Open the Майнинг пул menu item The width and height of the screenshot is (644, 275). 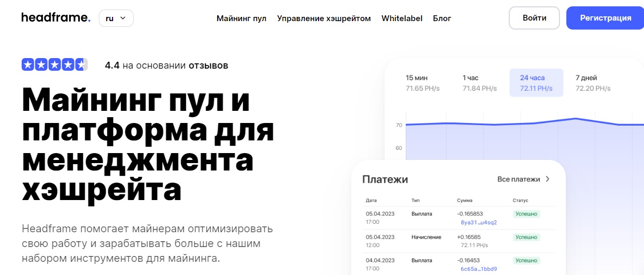[x=241, y=18]
